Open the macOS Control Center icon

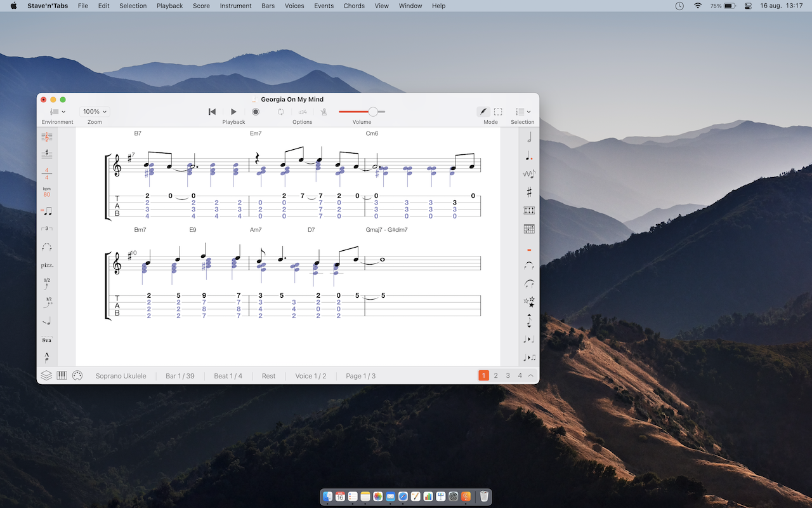(x=748, y=6)
